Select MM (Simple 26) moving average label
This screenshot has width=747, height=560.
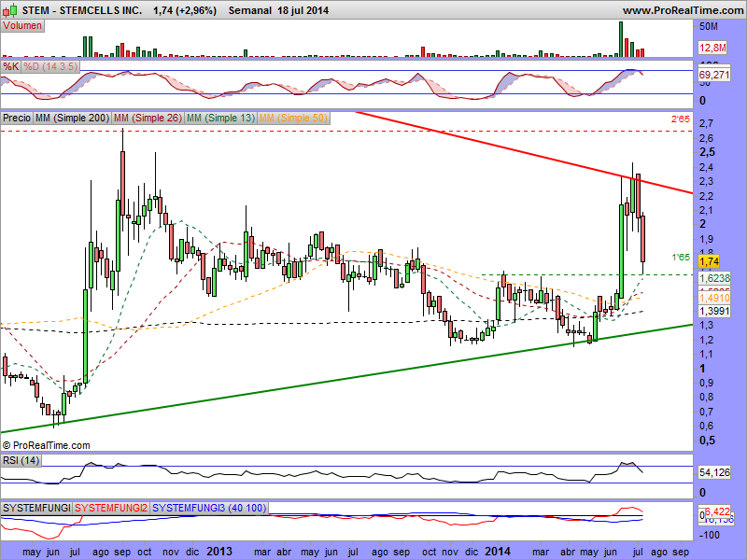click(x=148, y=118)
